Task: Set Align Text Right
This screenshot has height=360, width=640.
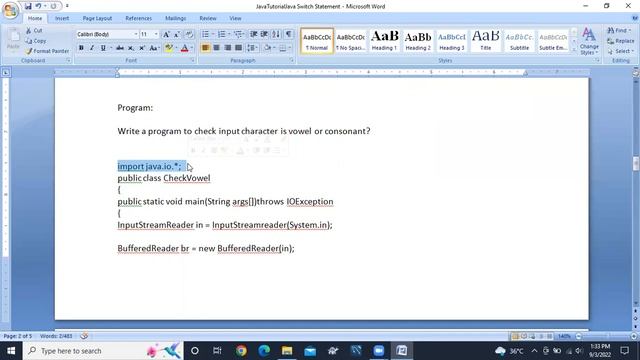Action: [227, 48]
